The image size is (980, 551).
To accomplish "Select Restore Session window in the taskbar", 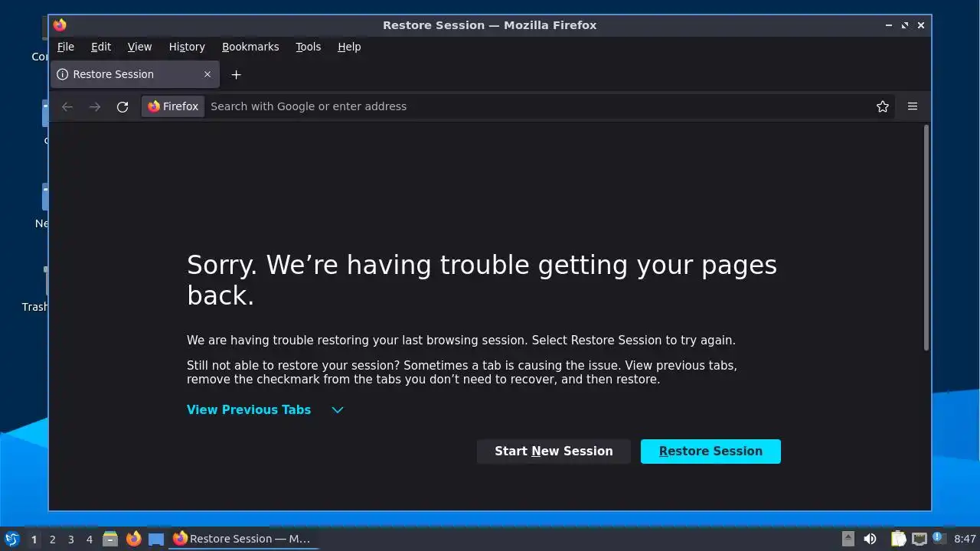I will coord(243,539).
